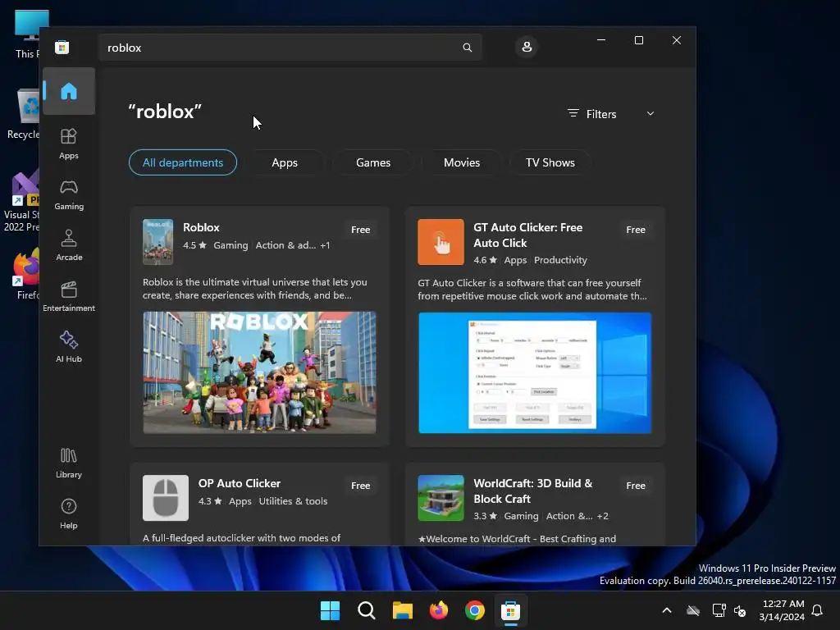Screen dimensions: 840x630
Task: Open the Home section in Store sidebar
Action: tap(69, 91)
